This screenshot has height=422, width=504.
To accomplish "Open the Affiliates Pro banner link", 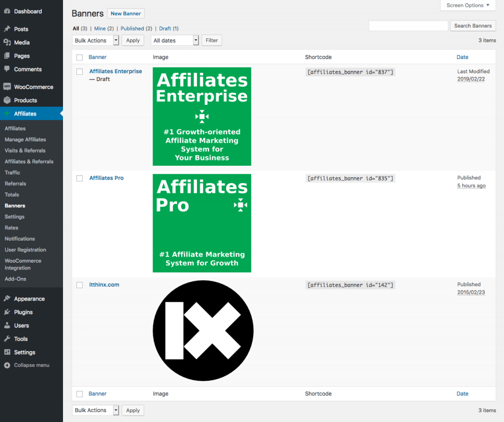I will tap(106, 178).
